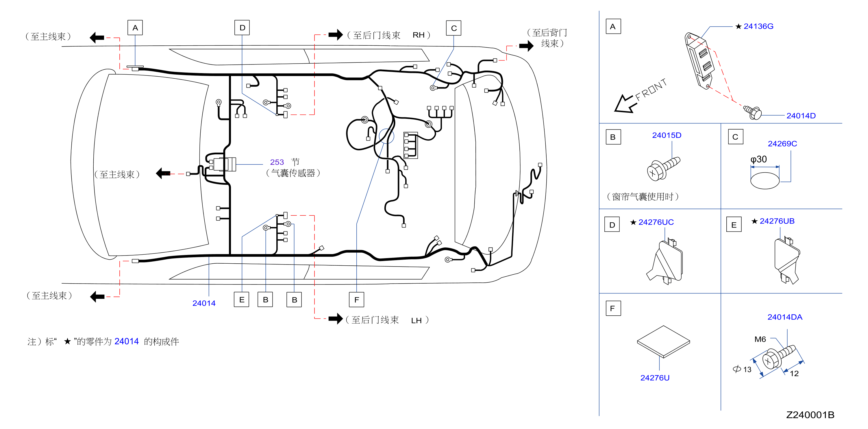This screenshot has width=868, height=429.
Task: Select the M6 bolt illustration
Action: [x=778, y=357]
